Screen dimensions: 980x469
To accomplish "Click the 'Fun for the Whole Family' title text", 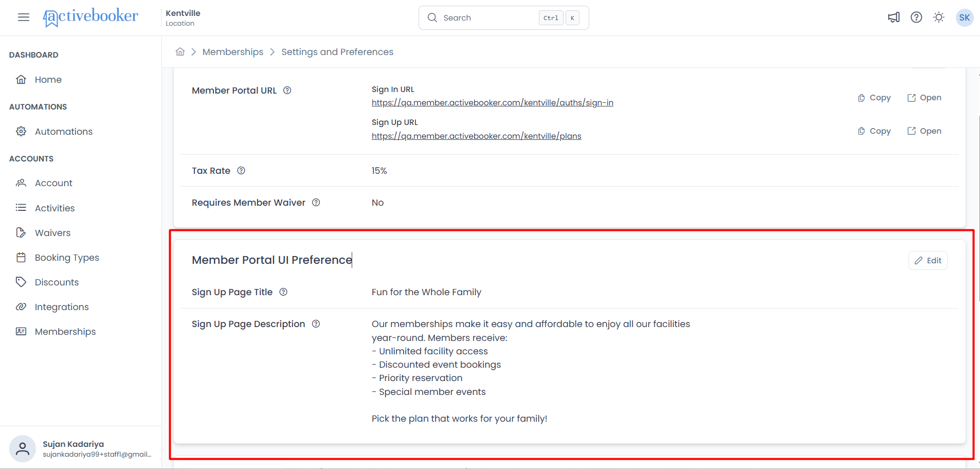I will pos(426,292).
